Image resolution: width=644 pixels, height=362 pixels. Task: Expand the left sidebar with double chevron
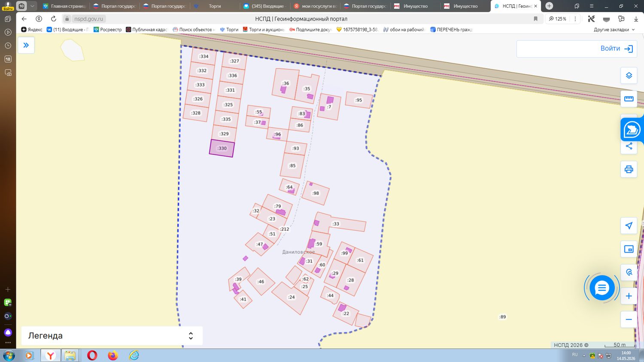click(x=26, y=45)
